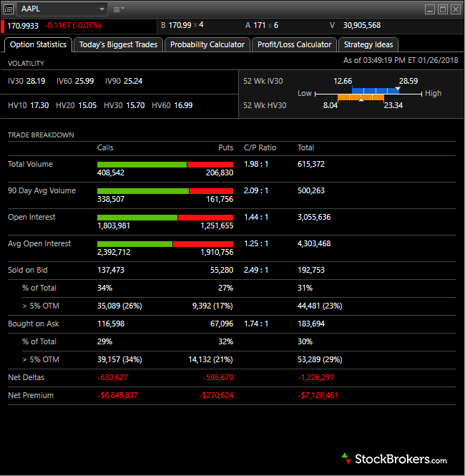The height and width of the screenshot is (476, 465).
Task: Click the Sold on Bid row label
Action: [28, 270]
